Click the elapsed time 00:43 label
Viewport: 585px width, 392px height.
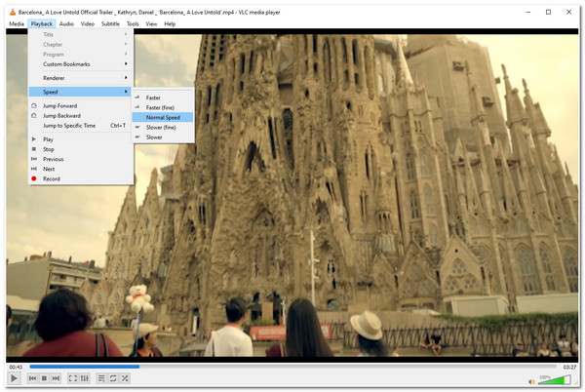[x=16, y=367]
